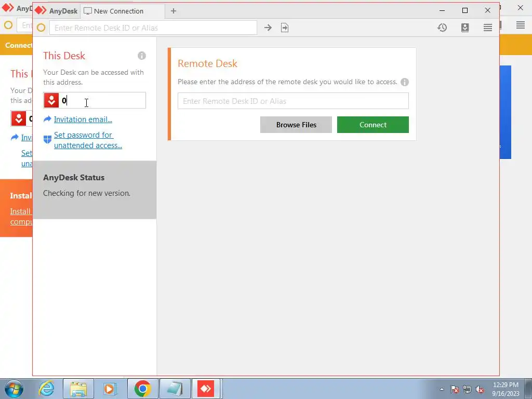
Task: Open the session history clock icon
Action: (x=442, y=28)
